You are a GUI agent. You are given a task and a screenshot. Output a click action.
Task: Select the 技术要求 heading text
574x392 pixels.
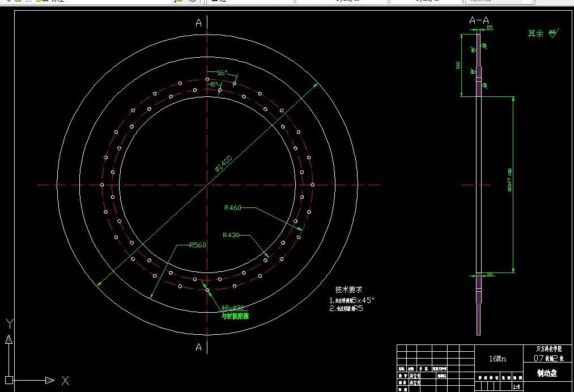pos(348,289)
